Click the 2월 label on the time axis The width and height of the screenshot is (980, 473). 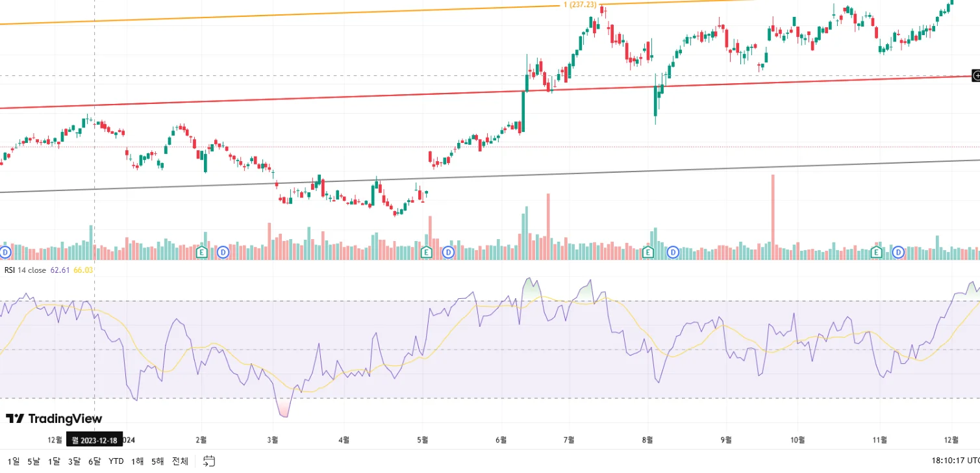(x=201, y=440)
